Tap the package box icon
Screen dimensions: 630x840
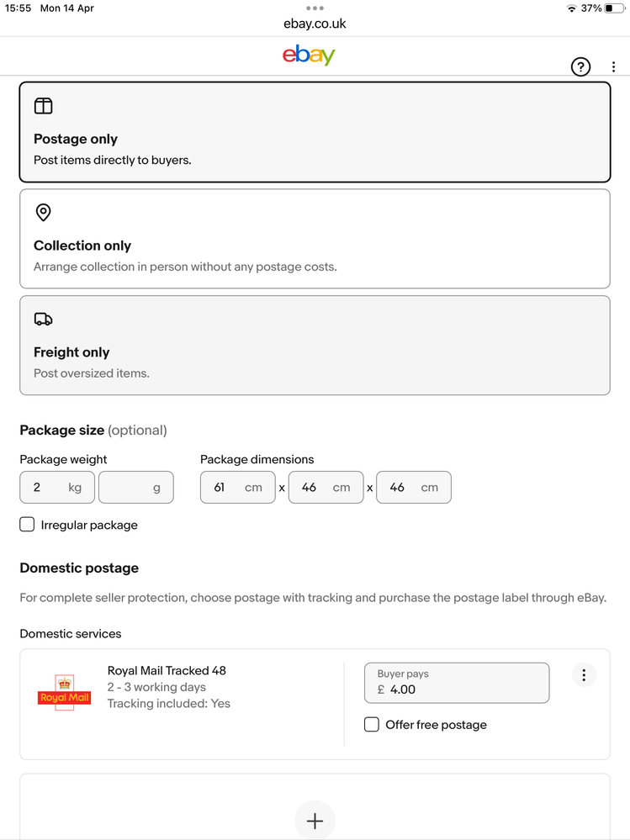point(43,106)
